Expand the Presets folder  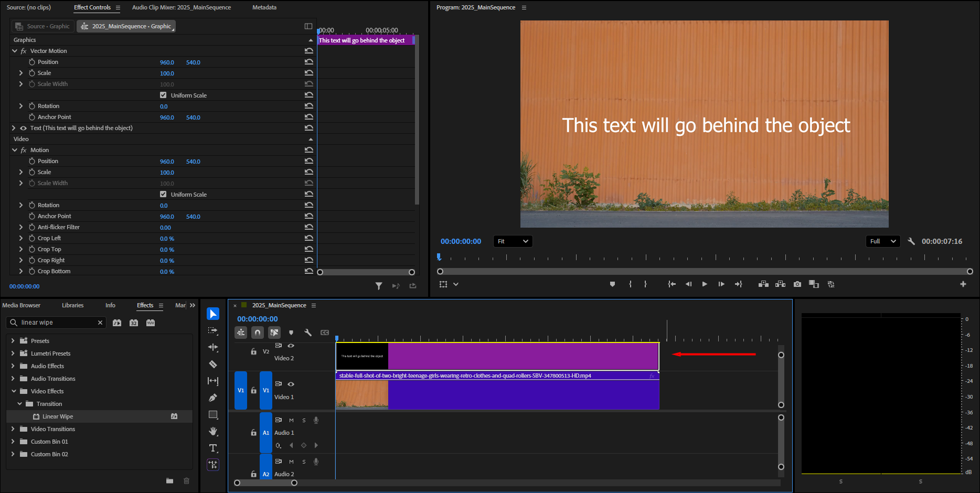13,341
